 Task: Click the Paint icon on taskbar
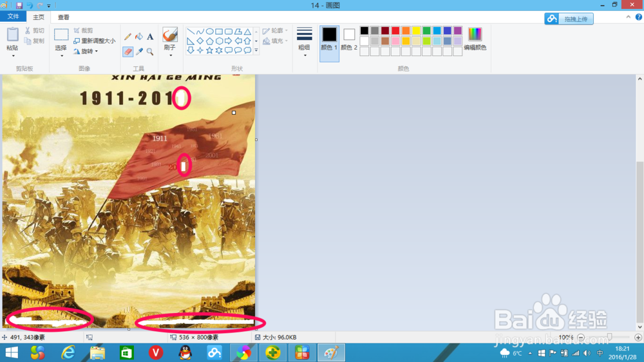coord(331,352)
